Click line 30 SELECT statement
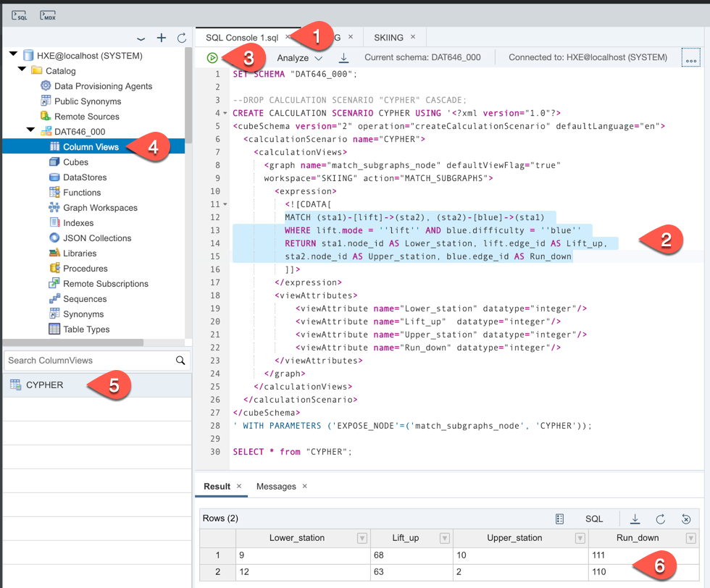This screenshot has width=710, height=588. (292, 452)
